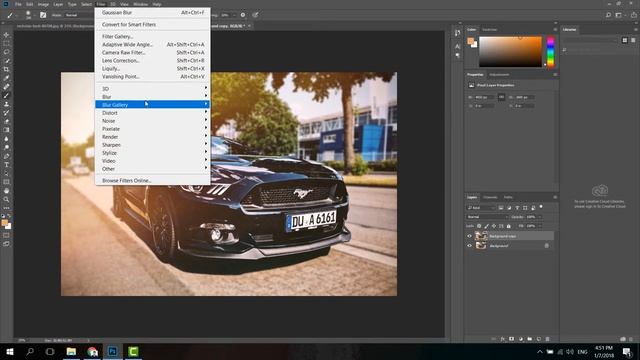The image size is (640, 360).
Task: Toggle Libraries list view
Action: (x=633, y=40)
